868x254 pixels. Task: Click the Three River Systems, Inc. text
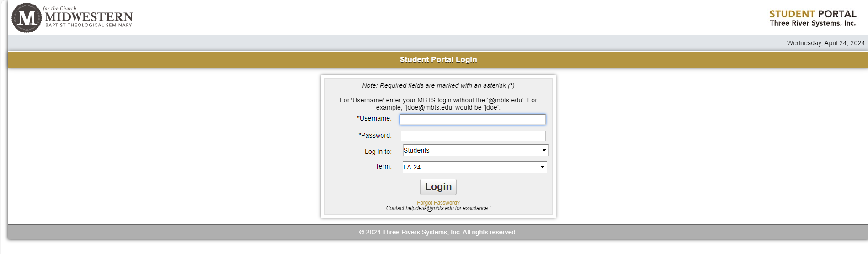tap(812, 23)
